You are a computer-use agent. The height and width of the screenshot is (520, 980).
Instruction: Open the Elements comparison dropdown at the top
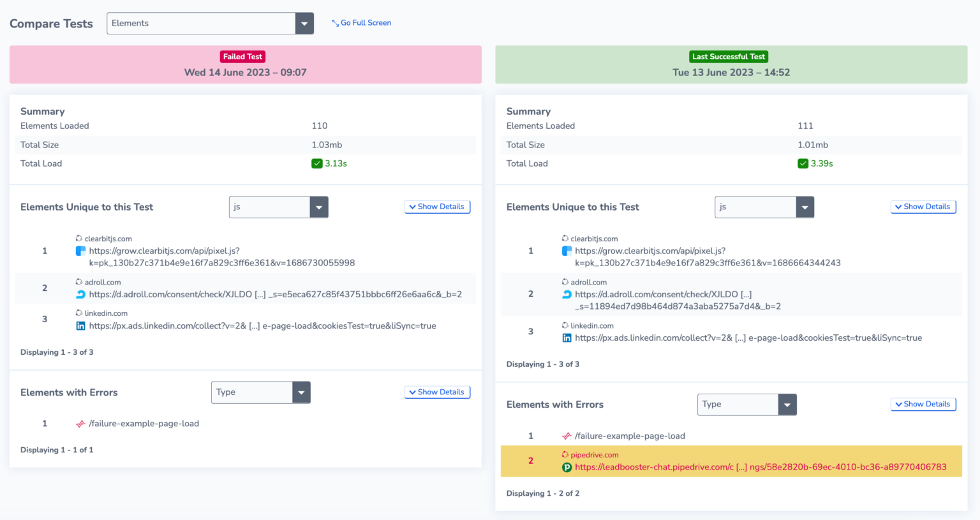coord(304,23)
